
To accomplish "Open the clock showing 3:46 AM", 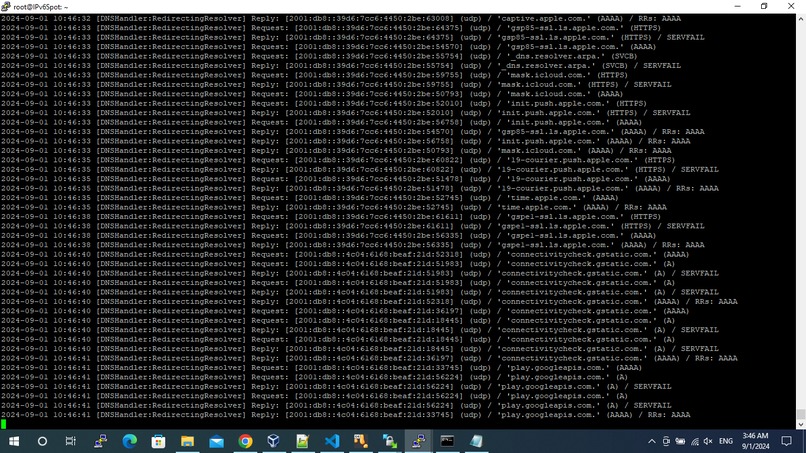I will coord(755,441).
